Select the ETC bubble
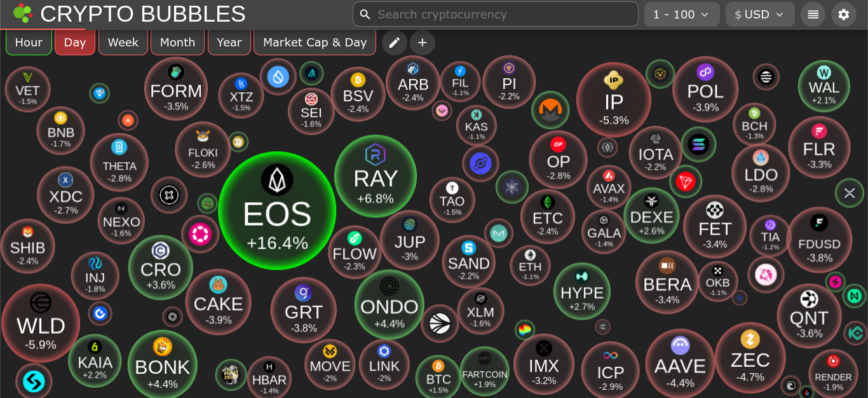Image resolution: width=868 pixels, height=398 pixels. click(x=548, y=216)
